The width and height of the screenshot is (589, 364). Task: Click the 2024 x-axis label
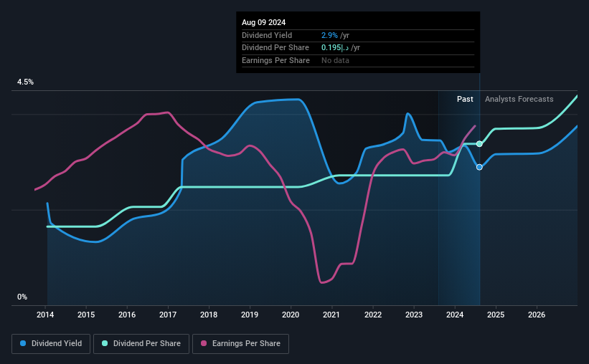(x=455, y=315)
